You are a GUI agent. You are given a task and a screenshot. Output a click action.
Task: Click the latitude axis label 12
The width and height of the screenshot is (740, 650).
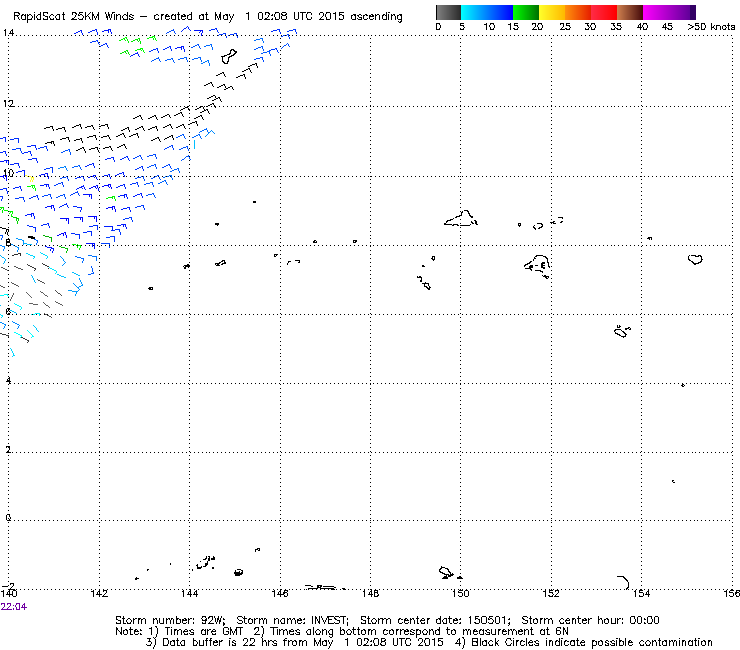pos(8,103)
